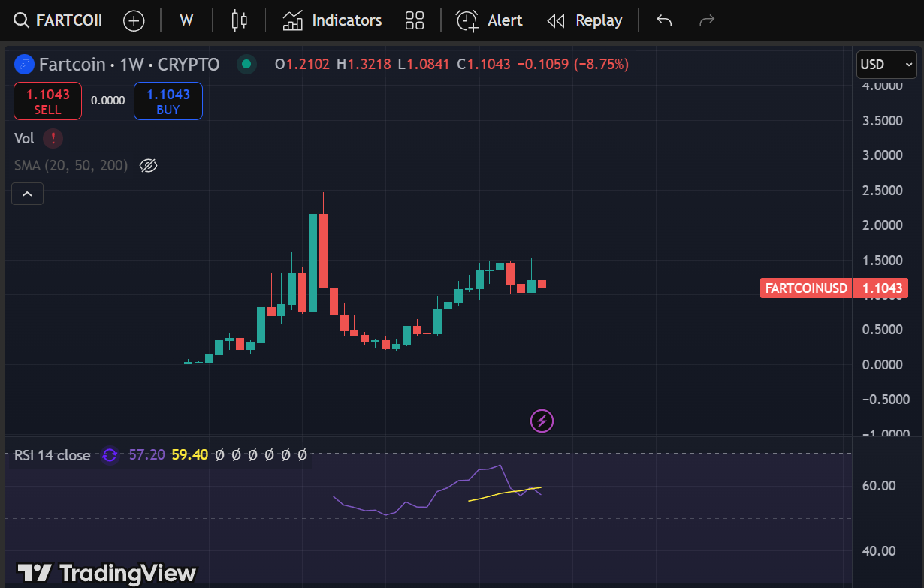Click the redo arrow icon

click(706, 20)
